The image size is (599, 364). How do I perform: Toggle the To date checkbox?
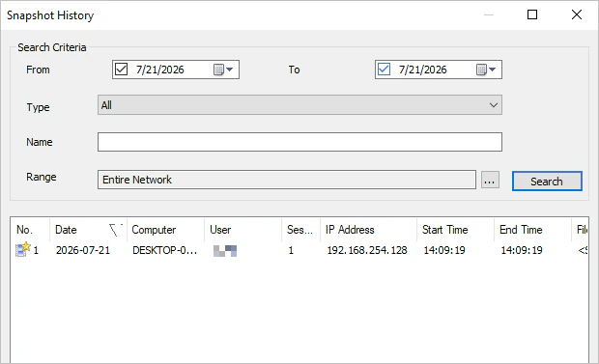click(x=384, y=70)
